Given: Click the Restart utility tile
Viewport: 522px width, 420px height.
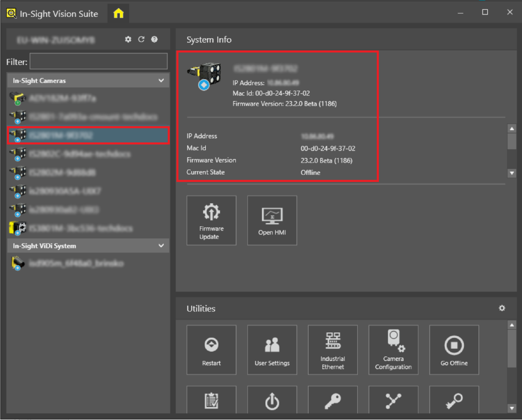Looking at the screenshot, I should point(211,350).
